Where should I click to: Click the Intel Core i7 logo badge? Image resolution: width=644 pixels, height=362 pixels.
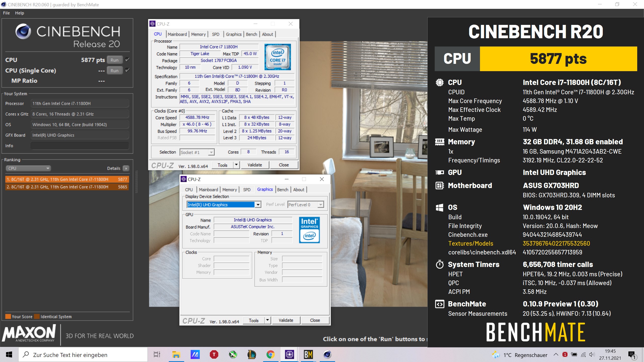[277, 57]
